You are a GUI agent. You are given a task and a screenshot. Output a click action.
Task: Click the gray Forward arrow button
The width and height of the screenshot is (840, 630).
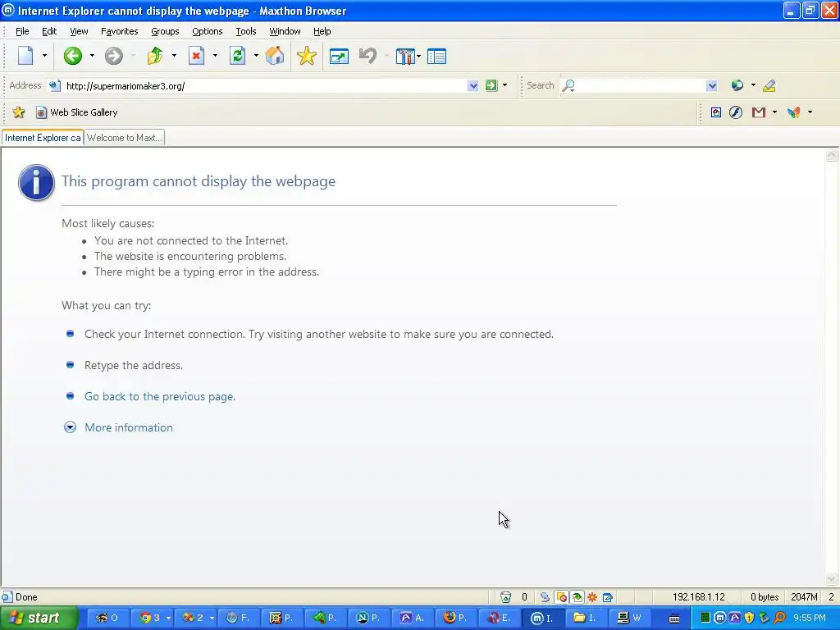tap(113, 56)
